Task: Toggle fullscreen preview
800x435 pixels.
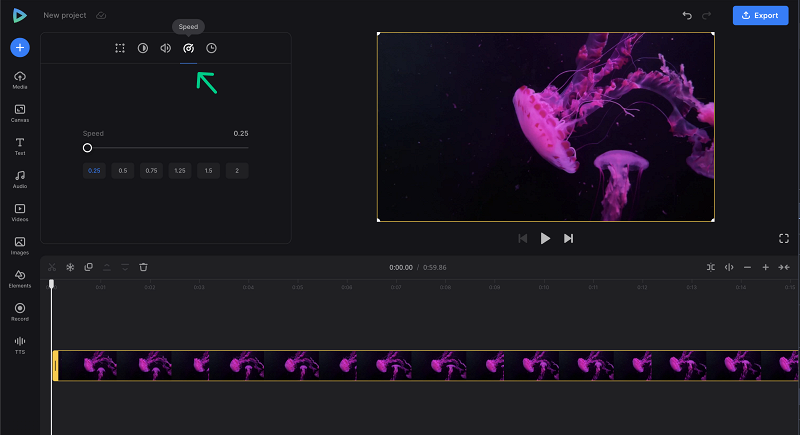Action: pyautogui.click(x=784, y=238)
